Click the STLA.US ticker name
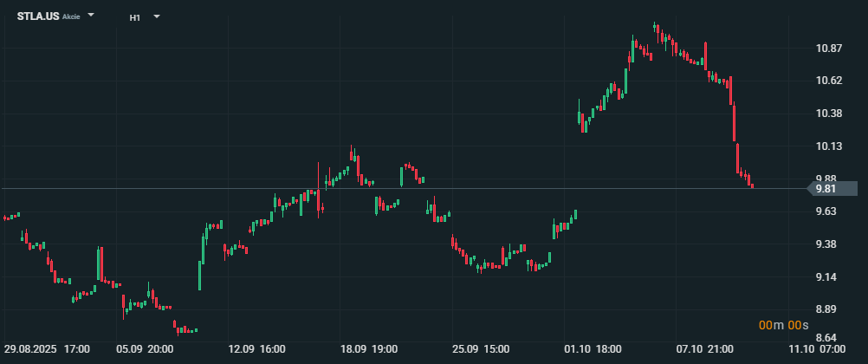This screenshot has height=364, width=868. pyautogui.click(x=38, y=16)
